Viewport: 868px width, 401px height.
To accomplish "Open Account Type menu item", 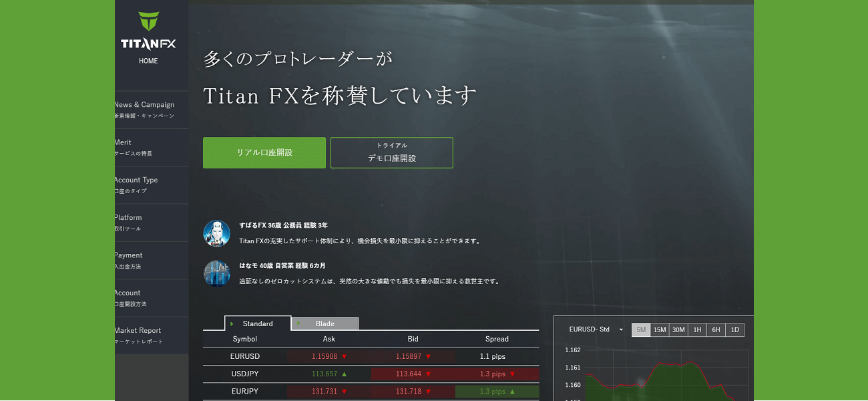I will pos(152,185).
